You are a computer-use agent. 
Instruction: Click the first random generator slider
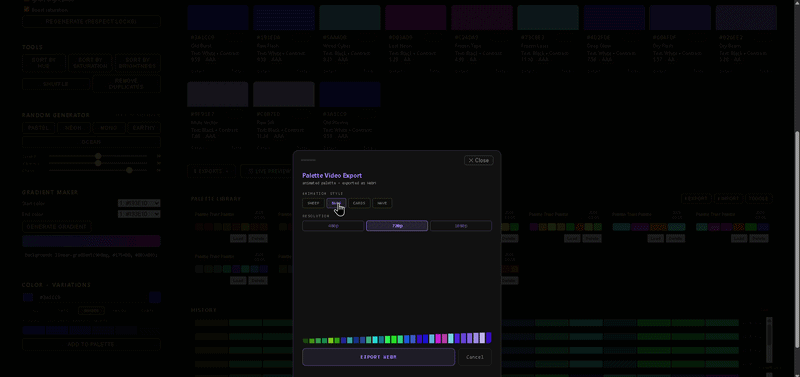pos(98,156)
